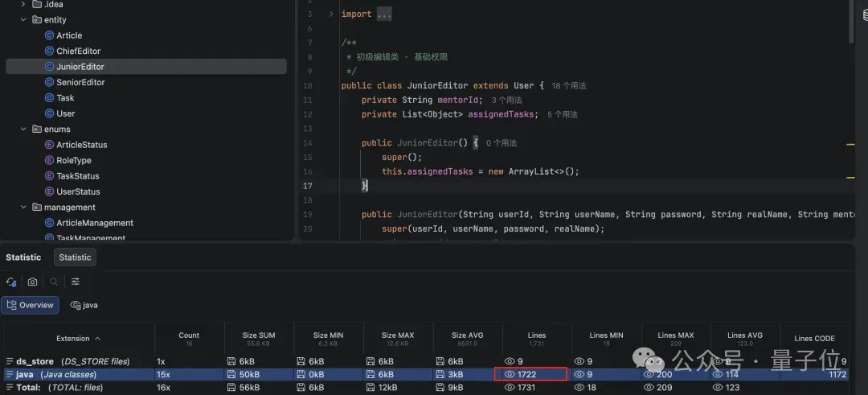
Task: Select TaskStatus enum in the project tree
Action: pos(77,176)
